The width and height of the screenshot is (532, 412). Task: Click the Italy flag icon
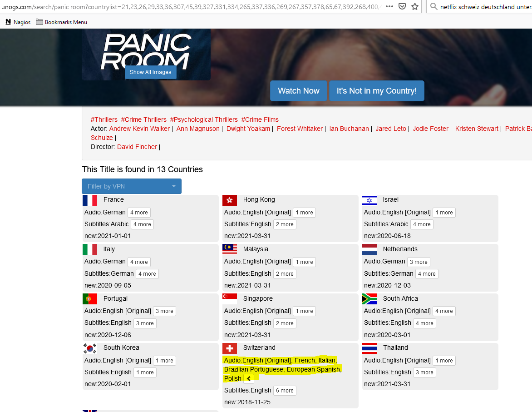[90, 249]
